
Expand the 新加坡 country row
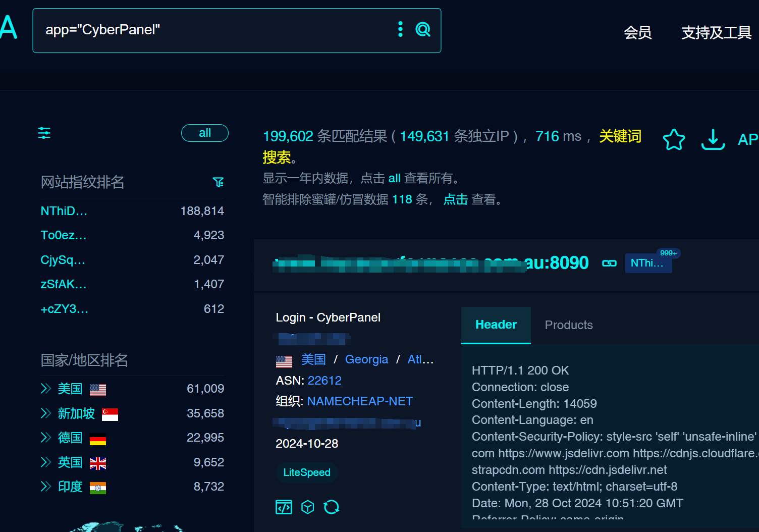click(x=46, y=413)
